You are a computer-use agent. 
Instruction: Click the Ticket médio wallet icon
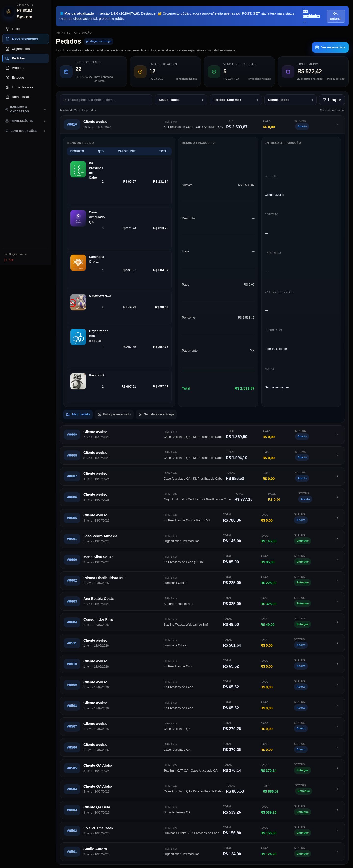click(x=288, y=71)
